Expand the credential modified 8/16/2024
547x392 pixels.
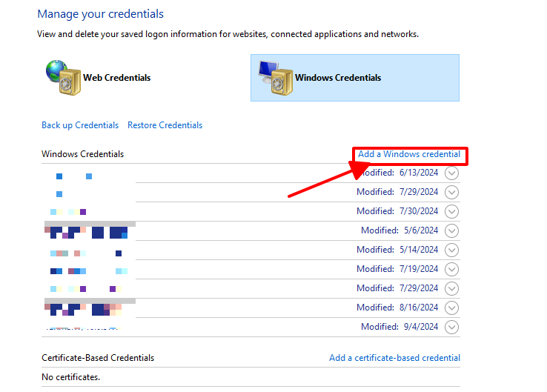click(451, 308)
